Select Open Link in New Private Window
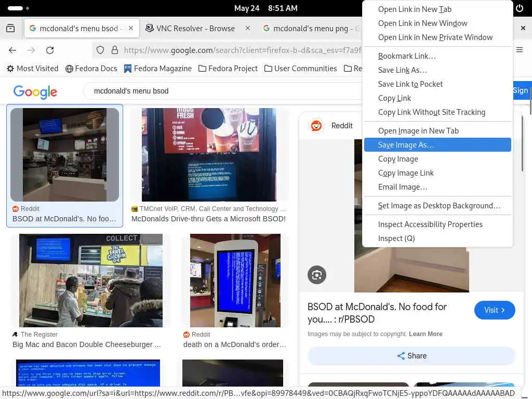Screen dimensions: 532x399 click(x=437, y=37)
